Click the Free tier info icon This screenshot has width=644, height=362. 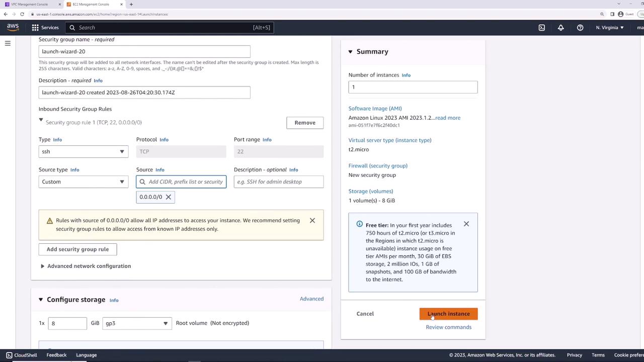(359, 224)
